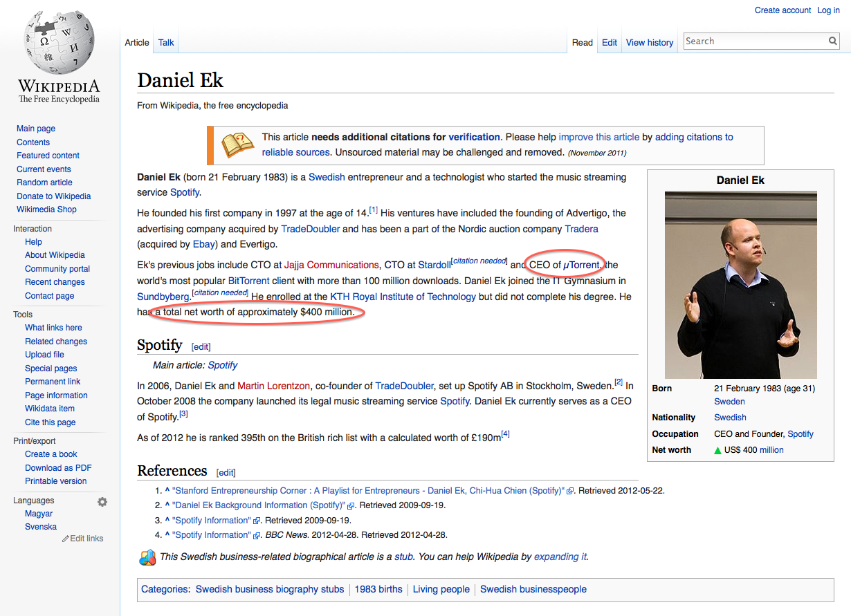Switch to the Talk tab
This screenshot has width=851, height=616.
(x=166, y=42)
